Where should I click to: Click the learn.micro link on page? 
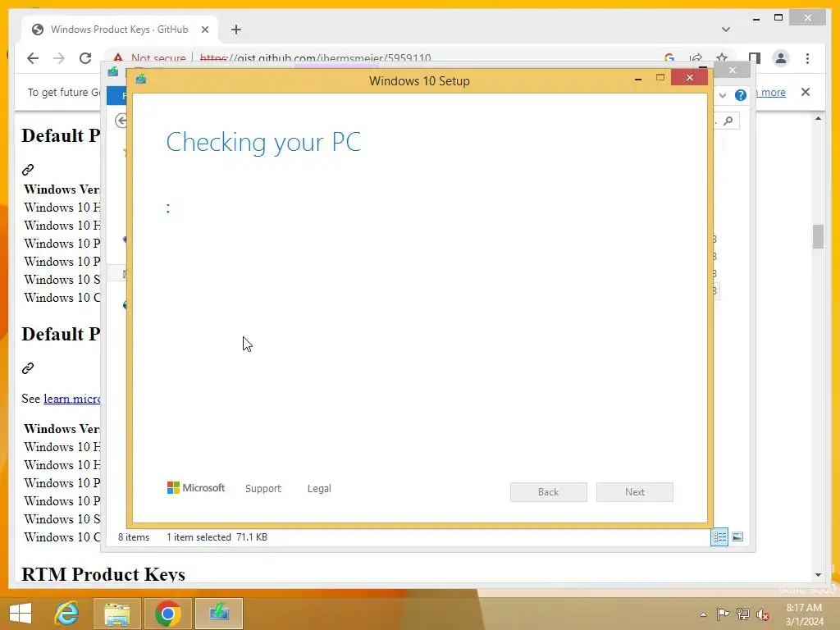(72, 399)
